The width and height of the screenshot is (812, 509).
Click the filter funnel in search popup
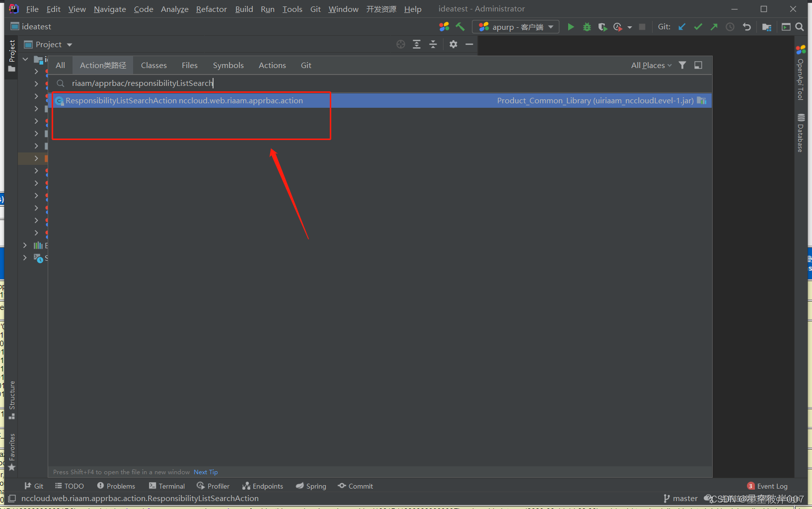[x=682, y=65]
